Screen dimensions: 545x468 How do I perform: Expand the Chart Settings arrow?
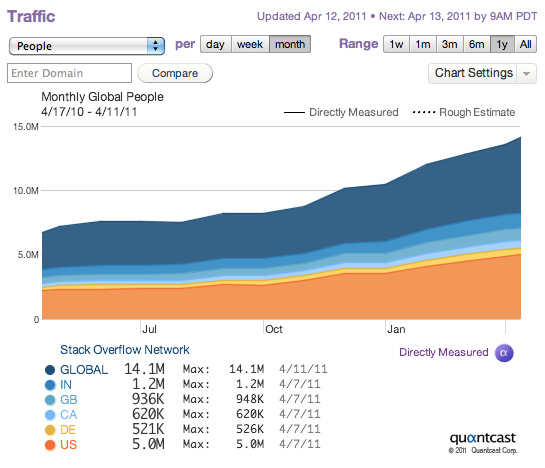[527, 73]
